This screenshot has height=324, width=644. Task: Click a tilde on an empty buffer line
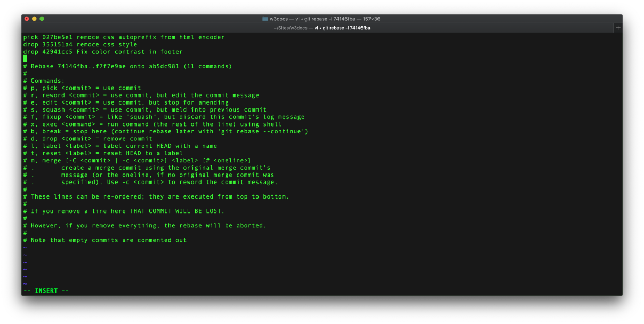pos(24,262)
